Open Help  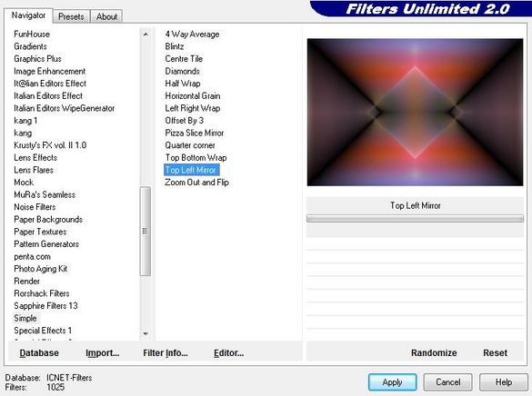pos(504,382)
